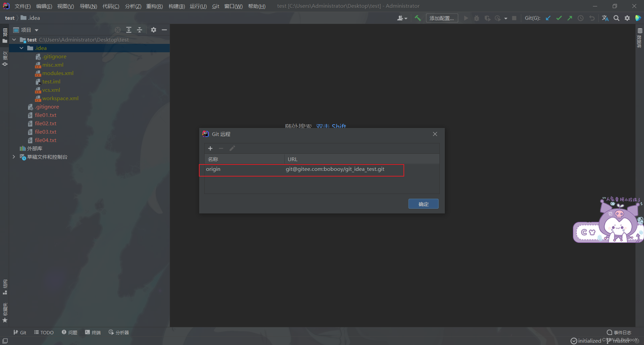Select the git@gitee.com URL cell
This screenshot has width=644, height=345.
point(335,169)
